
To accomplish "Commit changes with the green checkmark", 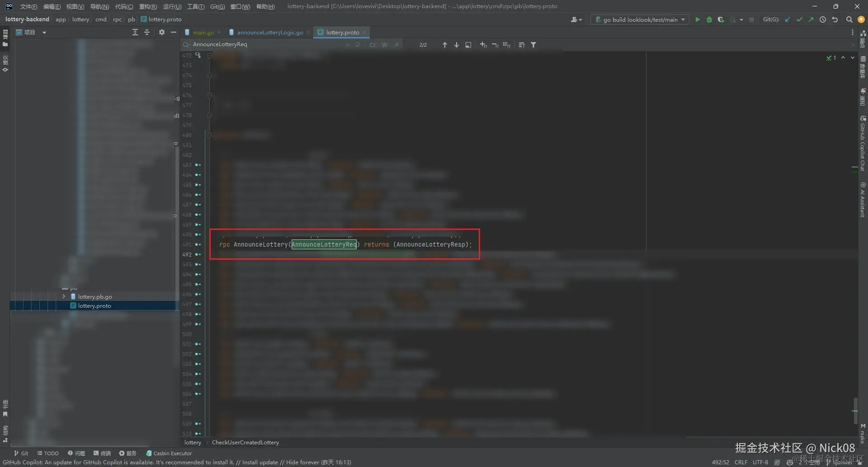I will click(x=799, y=19).
